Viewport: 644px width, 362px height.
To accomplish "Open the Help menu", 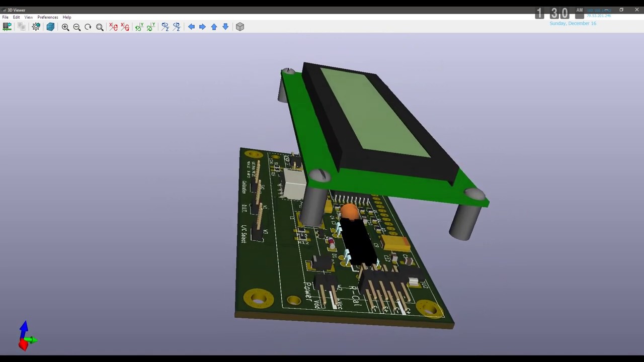I will [67, 17].
